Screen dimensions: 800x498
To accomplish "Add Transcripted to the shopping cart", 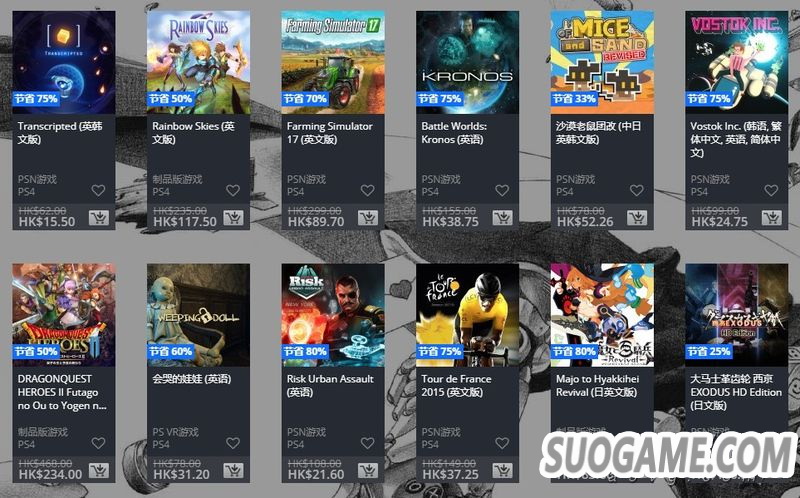I will (x=99, y=218).
